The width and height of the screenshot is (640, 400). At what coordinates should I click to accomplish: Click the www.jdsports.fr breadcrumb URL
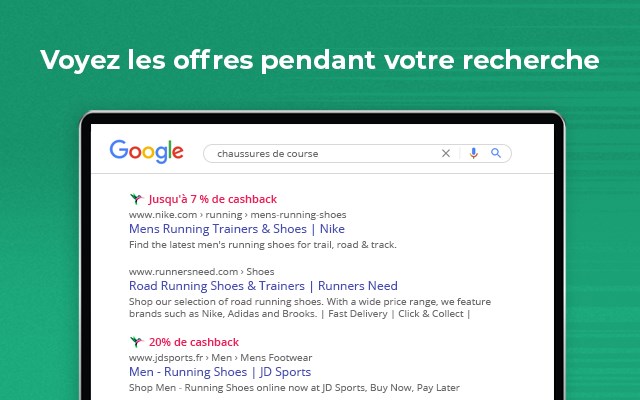click(x=166, y=358)
